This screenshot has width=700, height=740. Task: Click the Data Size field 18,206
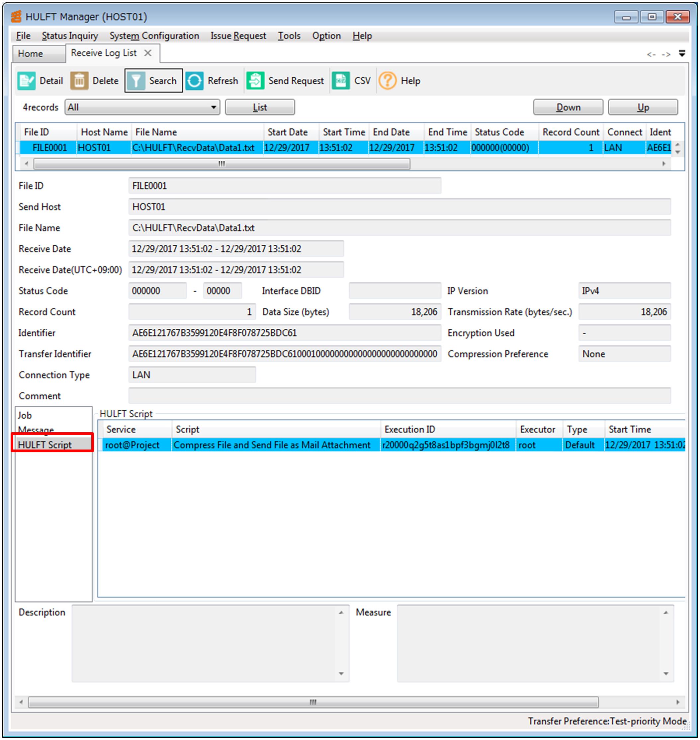coord(395,312)
